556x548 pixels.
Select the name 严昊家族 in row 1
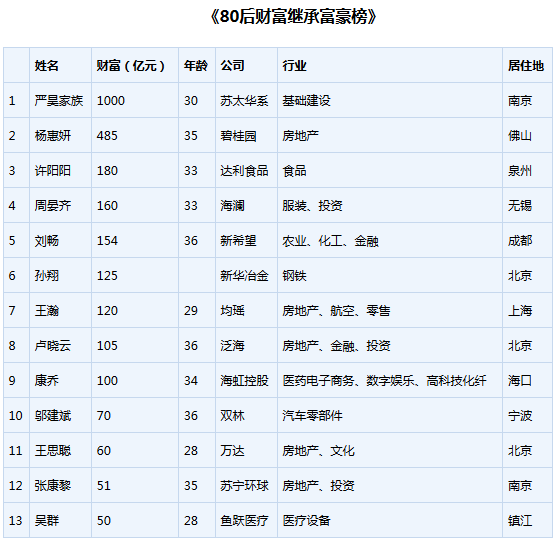(59, 101)
